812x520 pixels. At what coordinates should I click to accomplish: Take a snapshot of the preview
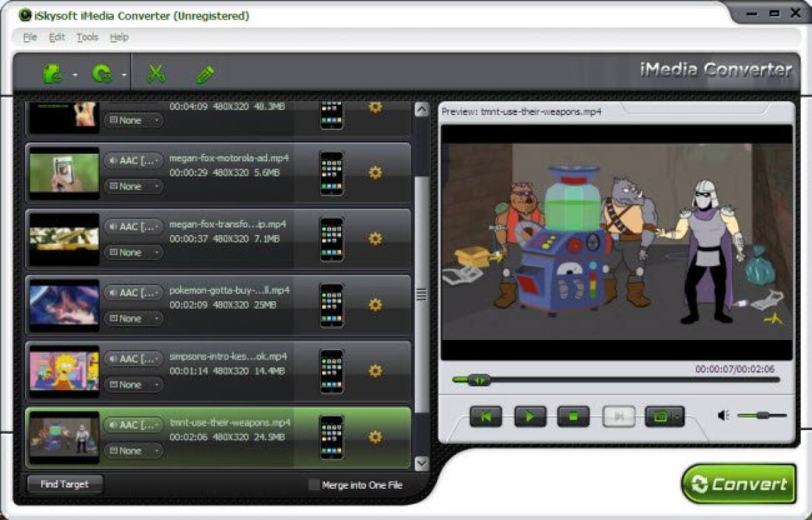pyautogui.click(x=659, y=417)
